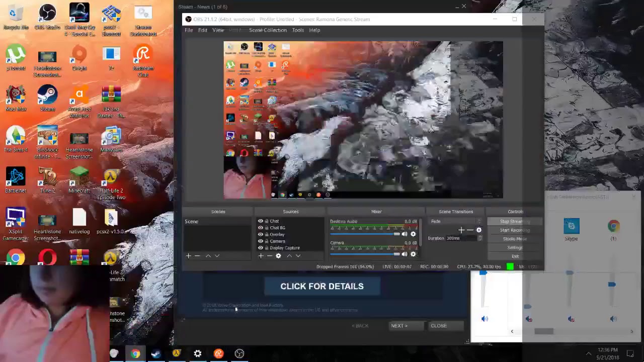Open the Edit menu in OBS
644x362 pixels.
202,30
